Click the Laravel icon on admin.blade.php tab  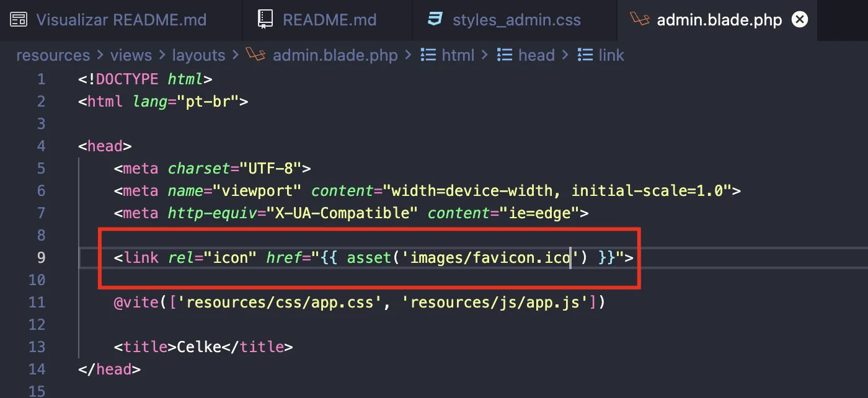pos(639,19)
